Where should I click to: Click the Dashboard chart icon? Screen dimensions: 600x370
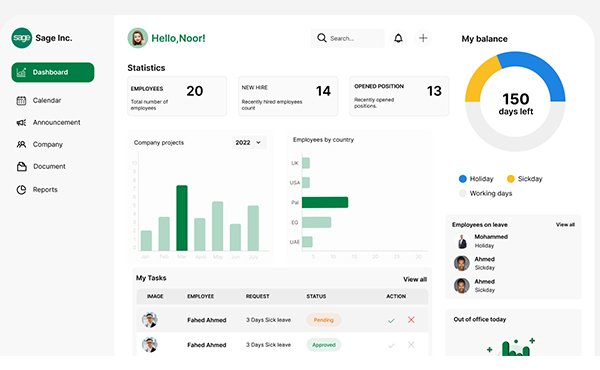pyautogui.click(x=21, y=72)
